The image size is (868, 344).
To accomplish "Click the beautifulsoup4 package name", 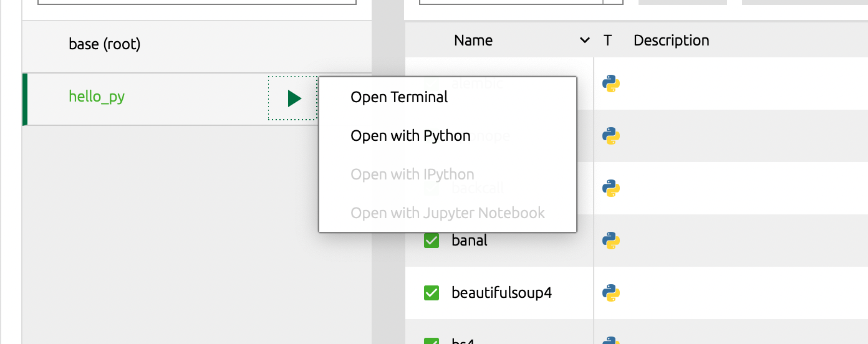I will coord(502,293).
